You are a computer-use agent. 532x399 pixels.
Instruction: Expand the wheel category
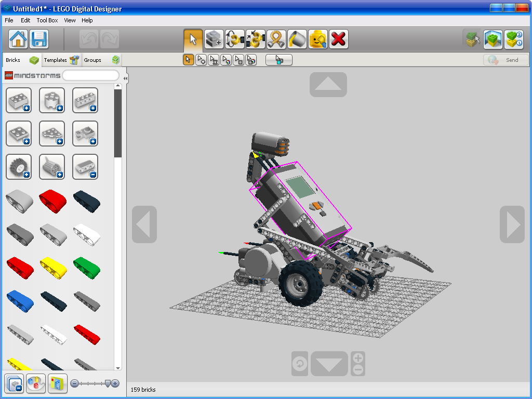pyautogui.click(x=19, y=167)
